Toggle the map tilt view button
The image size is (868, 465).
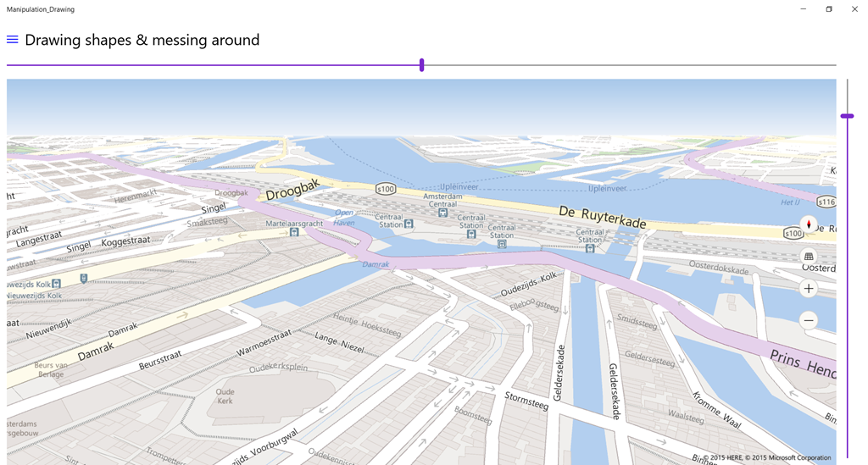click(x=809, y=257)
